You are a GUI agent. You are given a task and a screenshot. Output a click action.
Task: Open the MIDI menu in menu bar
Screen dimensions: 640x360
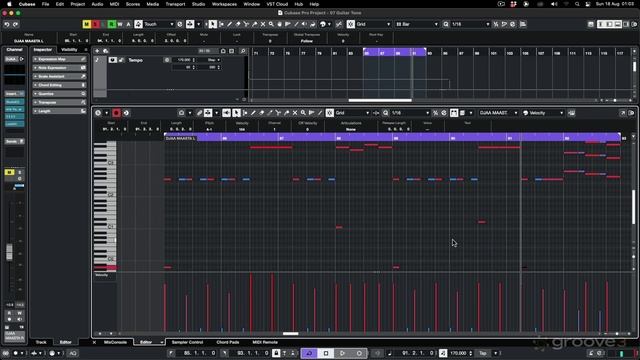tap(114, 4)
